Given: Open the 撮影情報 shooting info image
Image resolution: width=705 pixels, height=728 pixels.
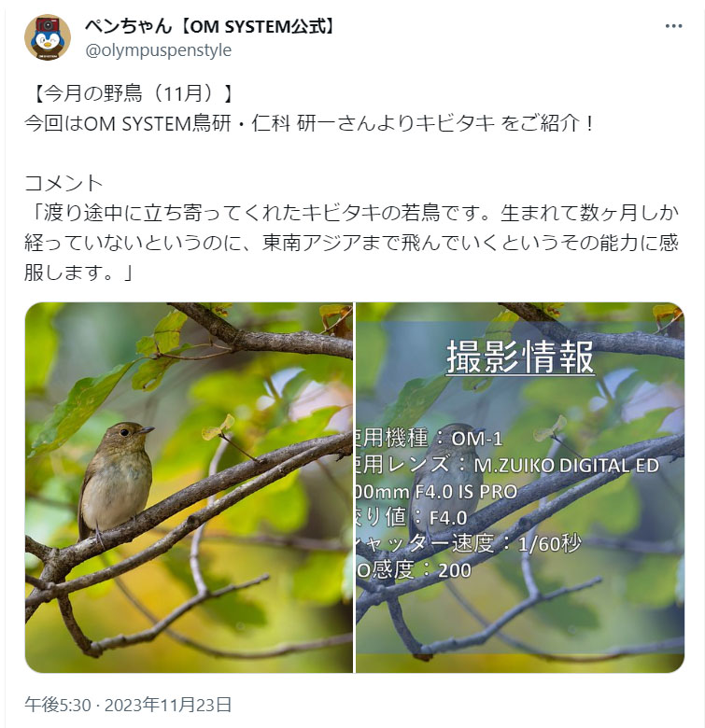Looking at the screenshot, I should (520, 487).
